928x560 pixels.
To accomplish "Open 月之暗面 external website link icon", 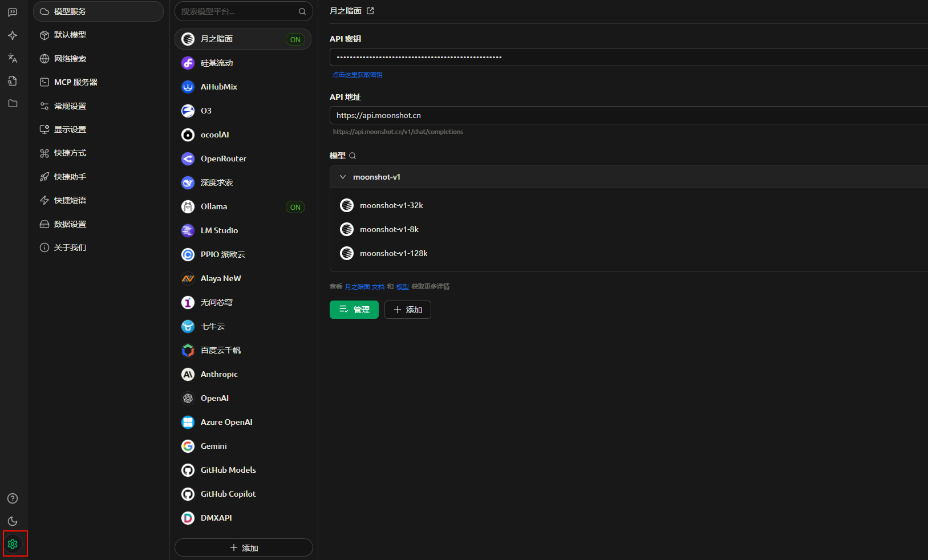I will click(370, 11).
